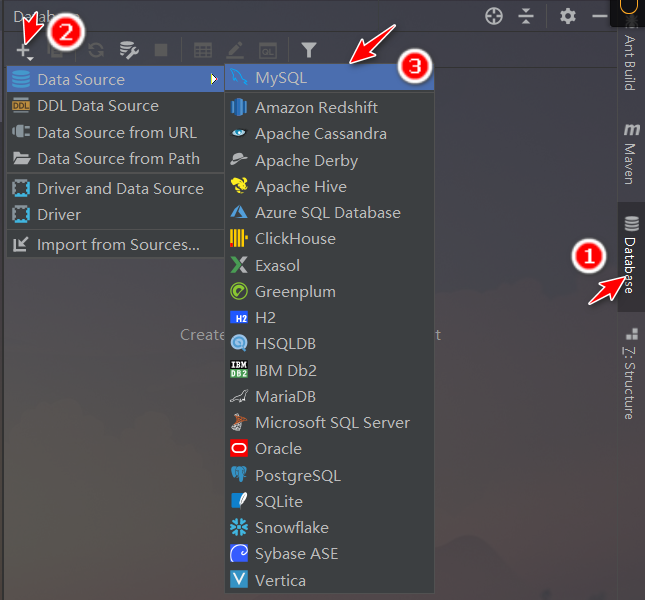Click the table editor toolbar icon
The height and width of the screenshot is (600, 645).
point(203,51)
